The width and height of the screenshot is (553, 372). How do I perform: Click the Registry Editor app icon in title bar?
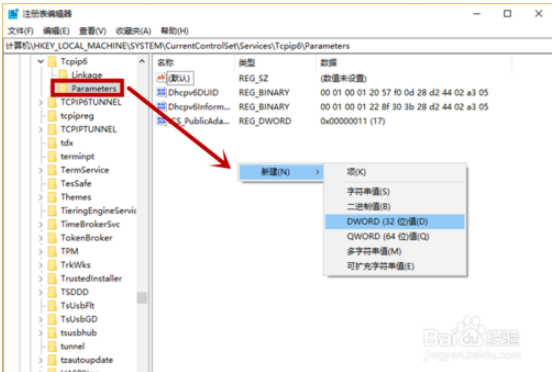[x=13, y=14]
